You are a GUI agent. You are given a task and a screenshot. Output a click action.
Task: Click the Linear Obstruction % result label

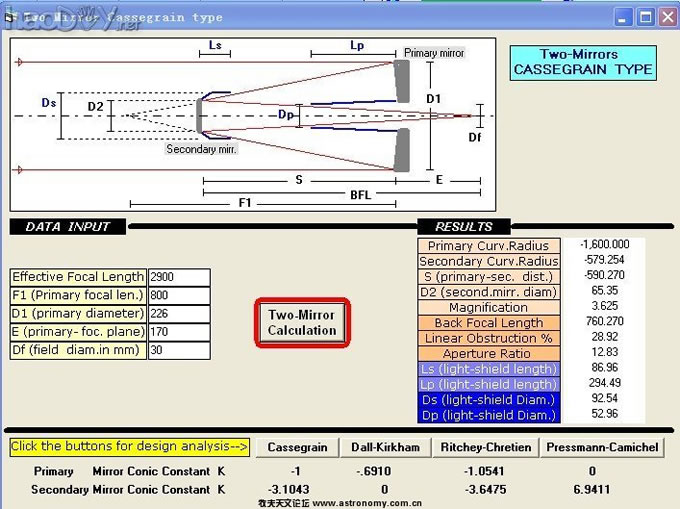click(488, 338)
